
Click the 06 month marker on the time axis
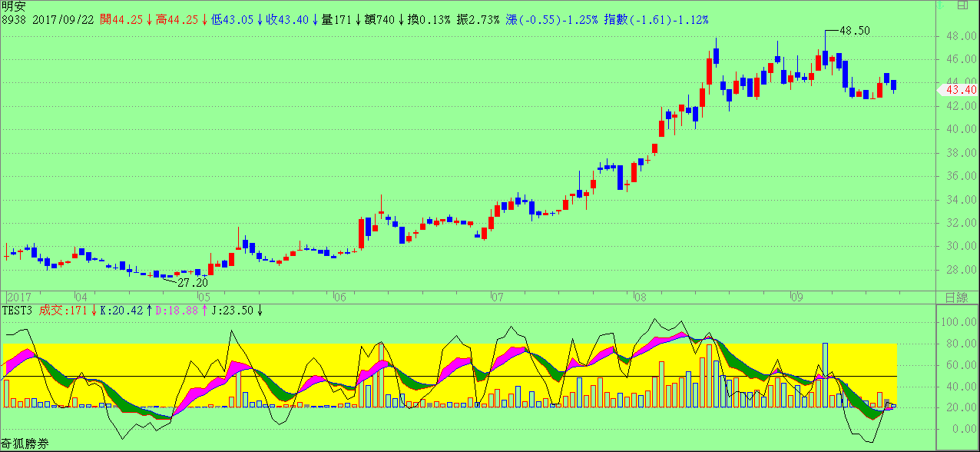(340, 297)
